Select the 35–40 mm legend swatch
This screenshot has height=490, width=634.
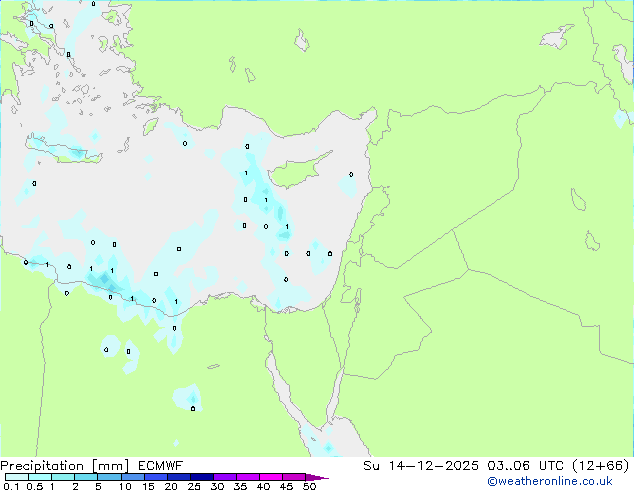(x=247, y=477)
